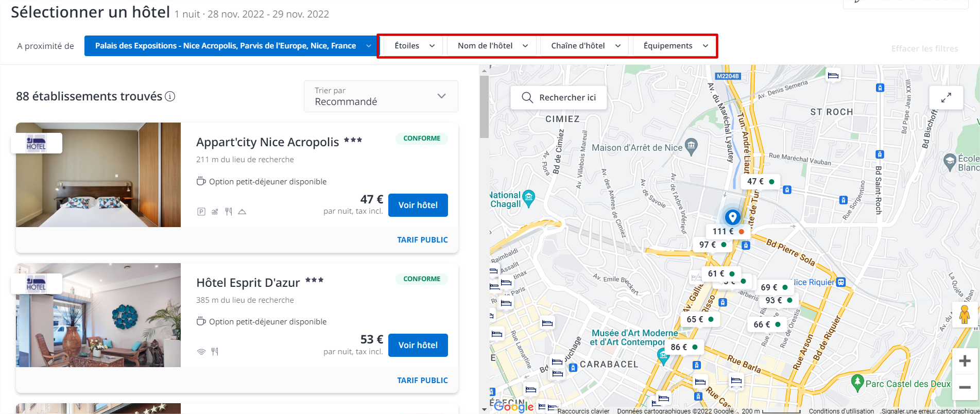
Task: Open TARIF PUBLIC for Hôtel Esprit D'azur
Action: pyautogui.click(x=422, y=381)
